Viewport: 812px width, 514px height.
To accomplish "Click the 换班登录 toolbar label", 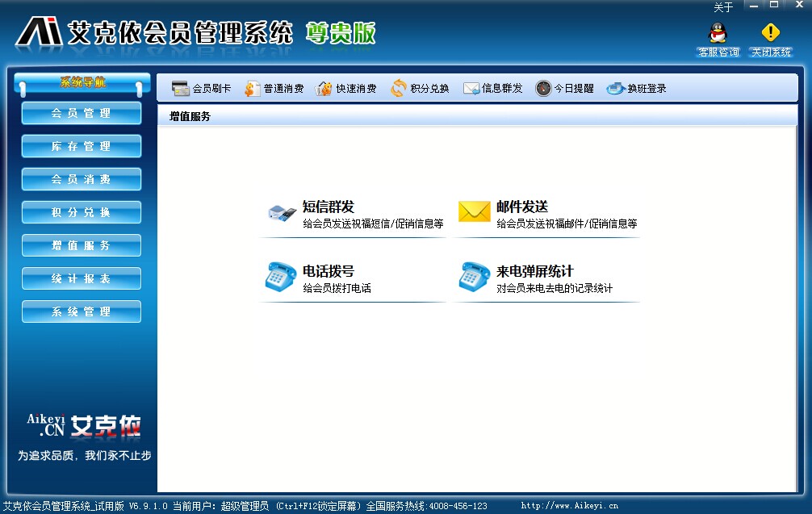I will tap(647, 89).
